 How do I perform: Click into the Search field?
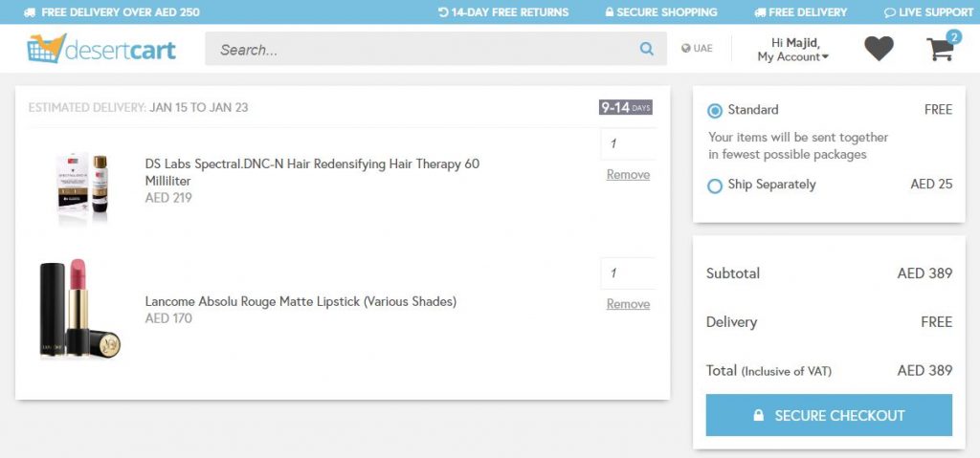(435, 49)
